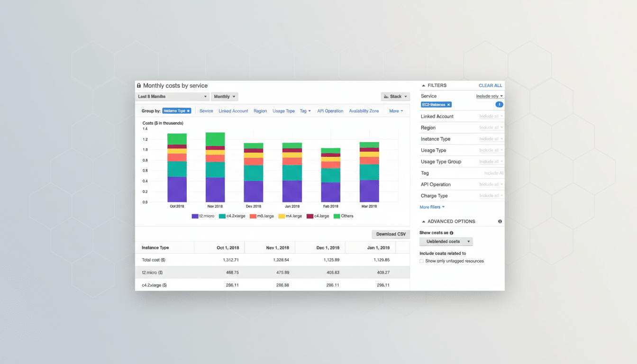Open the Monthly granularity dropdown

[x=224, y=97]
